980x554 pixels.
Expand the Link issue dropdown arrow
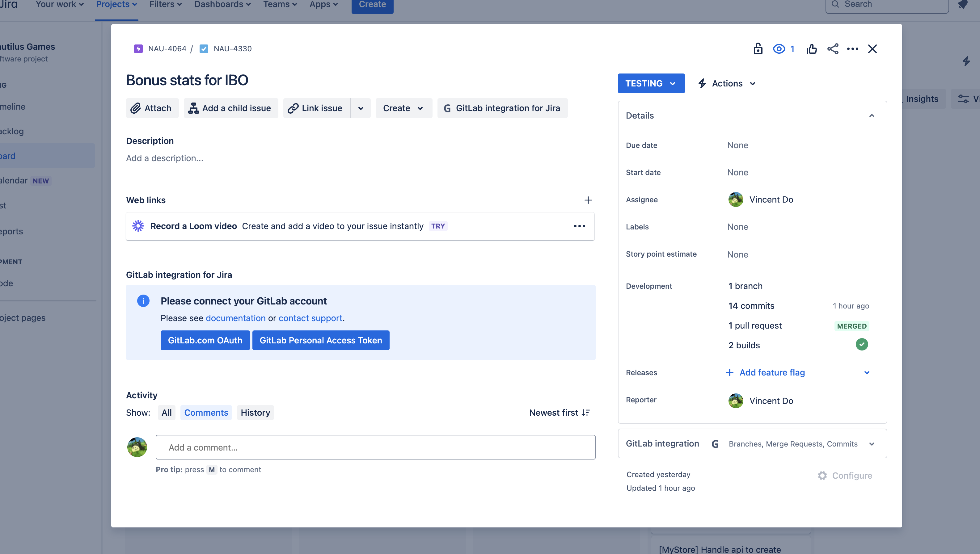pyautogui.click(x=361, y=108)
